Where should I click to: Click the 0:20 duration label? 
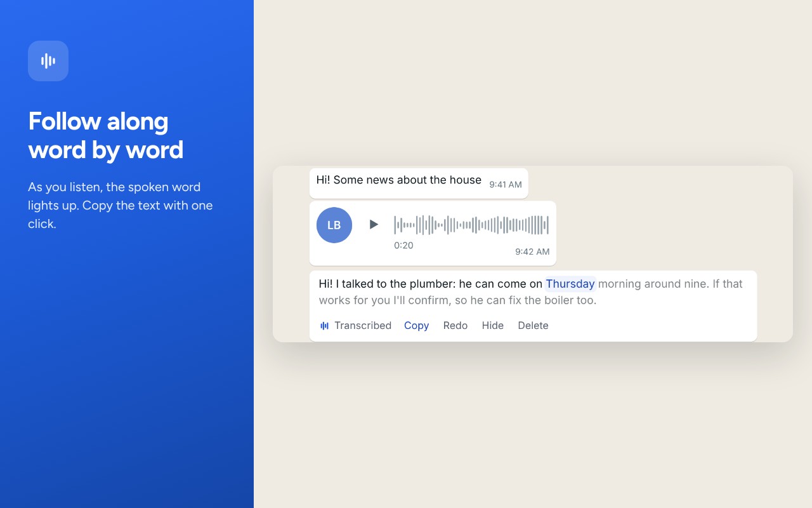click(403, 245)
